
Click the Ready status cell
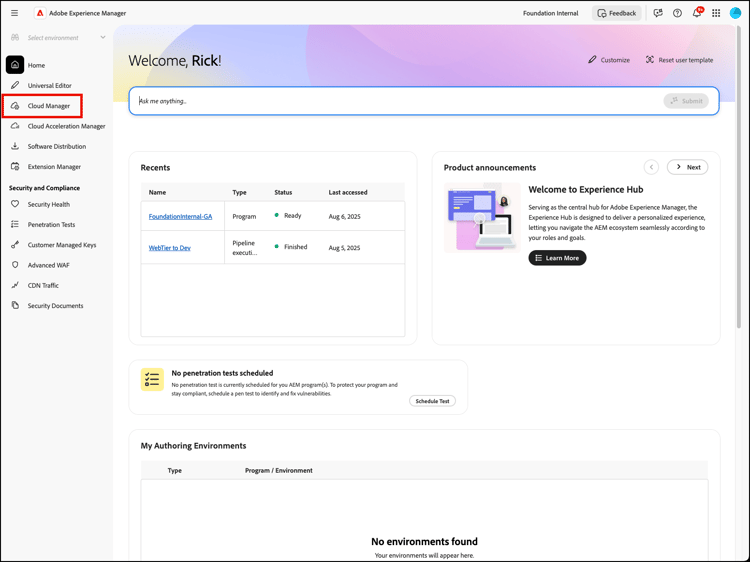288,216
